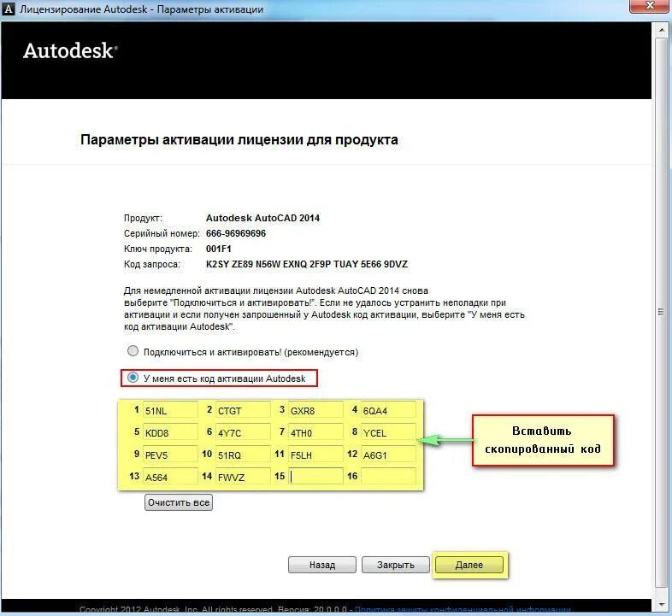Click activation code field 14 containing FWVZ

tap(243, 477)
